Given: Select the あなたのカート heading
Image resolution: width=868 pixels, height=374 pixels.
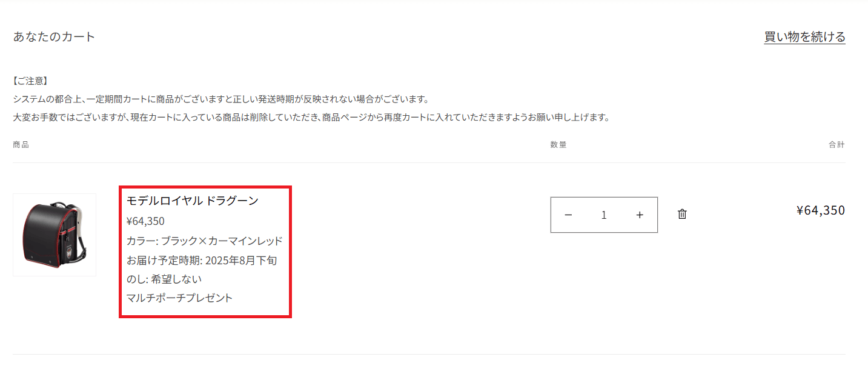Looking at the screenshot, I should coord(55,37).
